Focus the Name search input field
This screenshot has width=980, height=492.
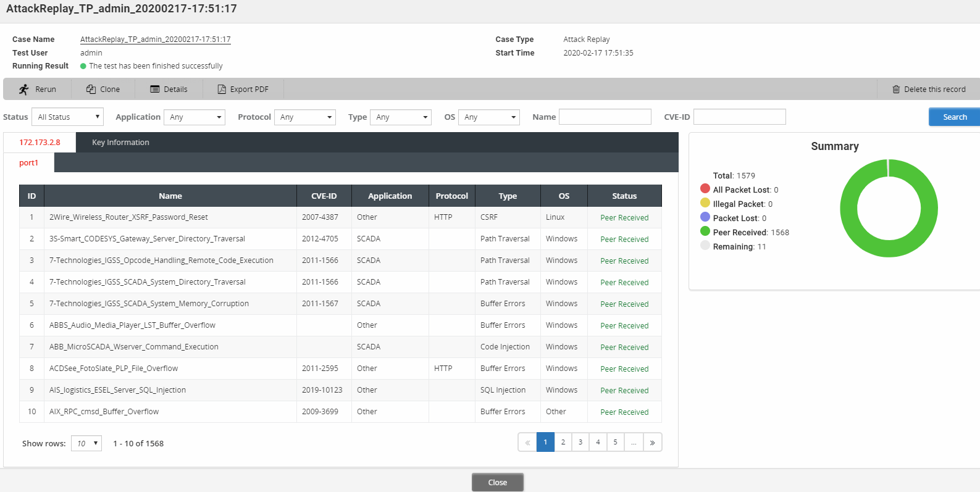605,117
